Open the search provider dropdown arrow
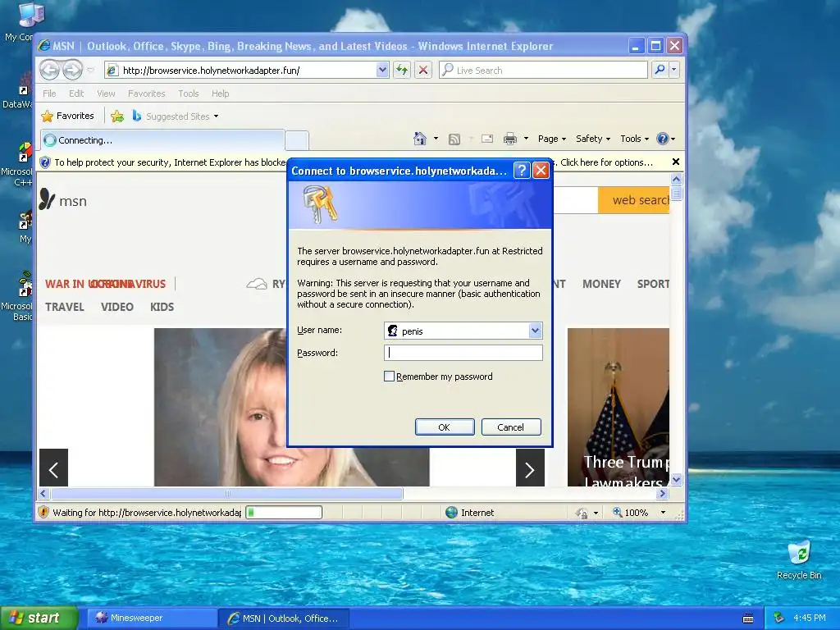 click(x=674, y=70)
